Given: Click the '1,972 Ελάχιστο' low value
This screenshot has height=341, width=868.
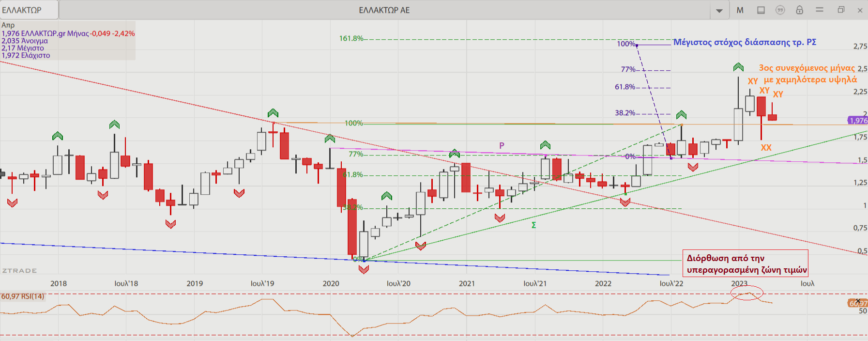Looking at the screenshot, I should [26, 55].
